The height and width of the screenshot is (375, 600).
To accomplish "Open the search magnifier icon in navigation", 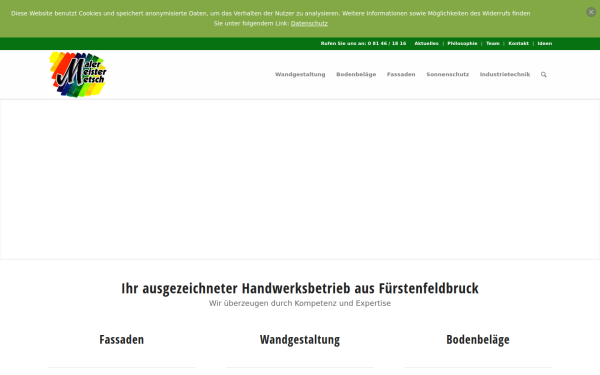I will click(543, 75).
